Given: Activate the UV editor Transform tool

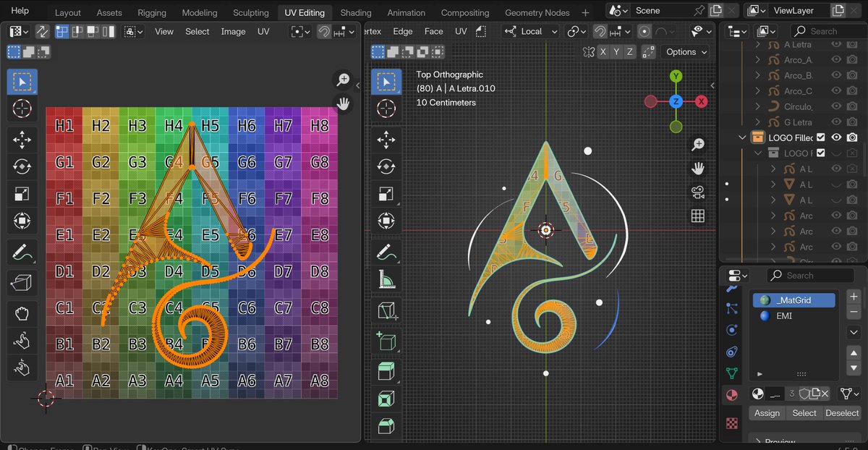Looking at the screenshot, I should pos(22,220).
